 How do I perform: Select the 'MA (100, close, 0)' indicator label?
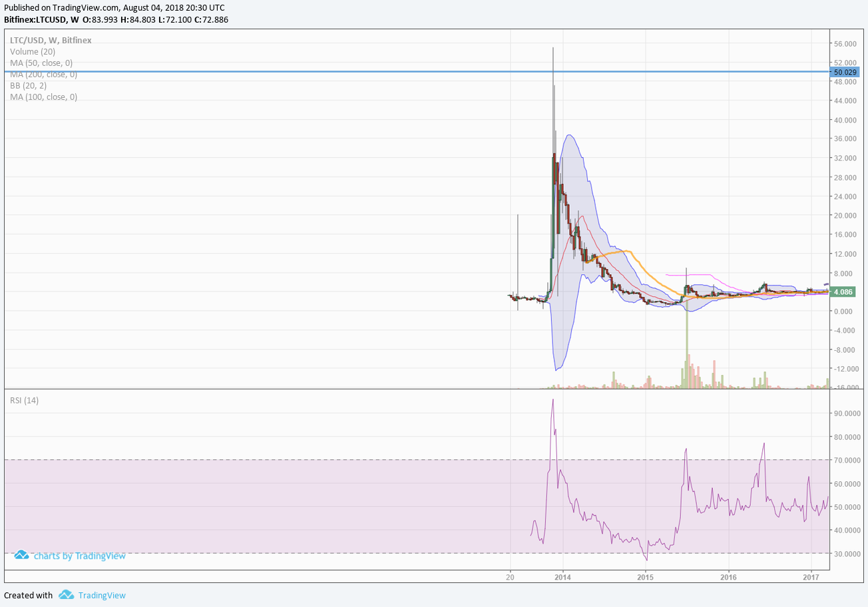coord(43,97)
